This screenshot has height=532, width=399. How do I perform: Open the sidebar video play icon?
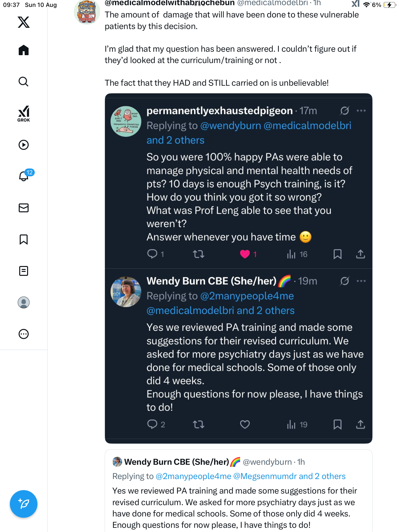pos(24,145)
